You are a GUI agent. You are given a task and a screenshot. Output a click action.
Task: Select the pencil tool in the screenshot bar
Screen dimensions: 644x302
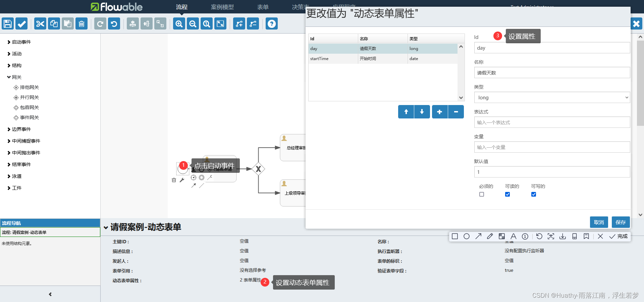[490, 236]
